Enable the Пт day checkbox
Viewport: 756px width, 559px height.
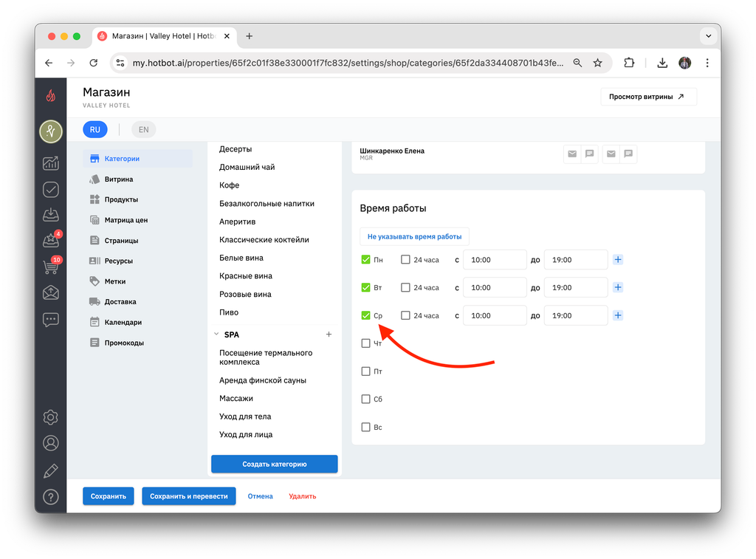pyautogui.click(x=365, y=371)
